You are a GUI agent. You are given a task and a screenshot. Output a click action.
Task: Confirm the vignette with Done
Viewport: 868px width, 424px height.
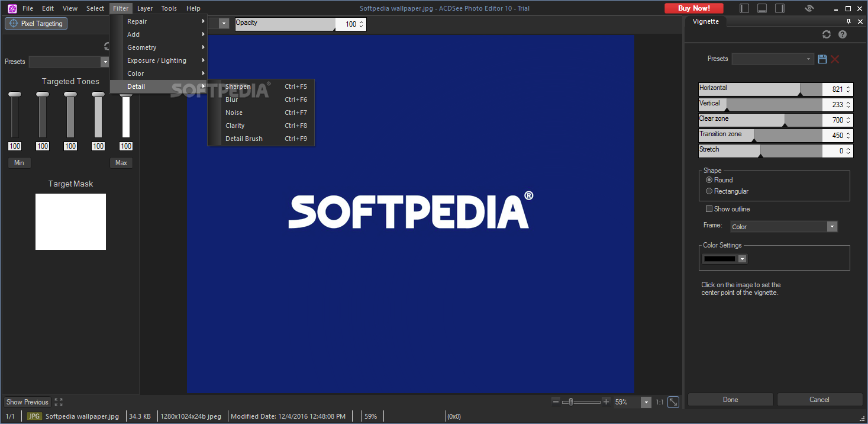[x=731, y=400]
